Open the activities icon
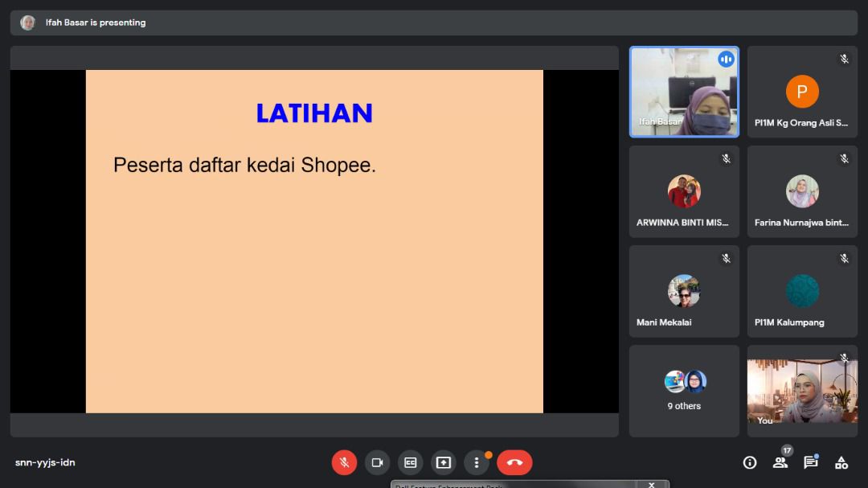 coord(841,462)
